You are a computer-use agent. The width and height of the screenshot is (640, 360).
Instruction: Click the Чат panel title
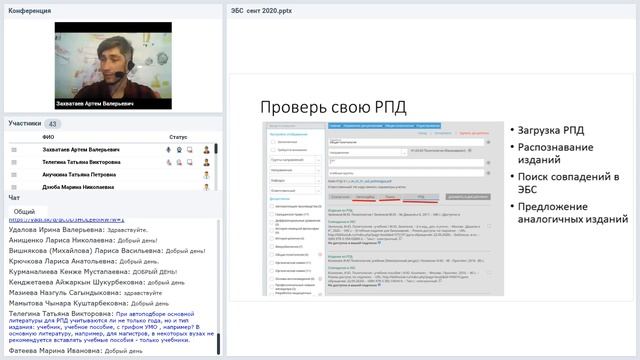pos(14,198)
